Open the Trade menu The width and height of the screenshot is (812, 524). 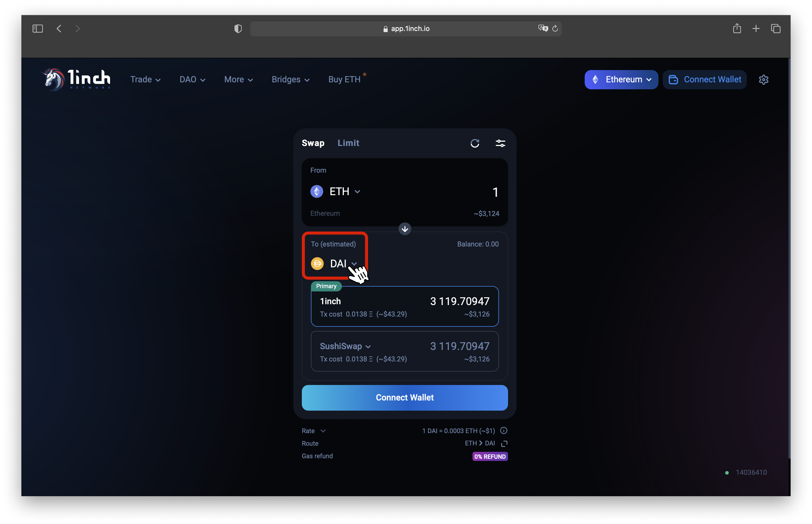tap(146, 80)
